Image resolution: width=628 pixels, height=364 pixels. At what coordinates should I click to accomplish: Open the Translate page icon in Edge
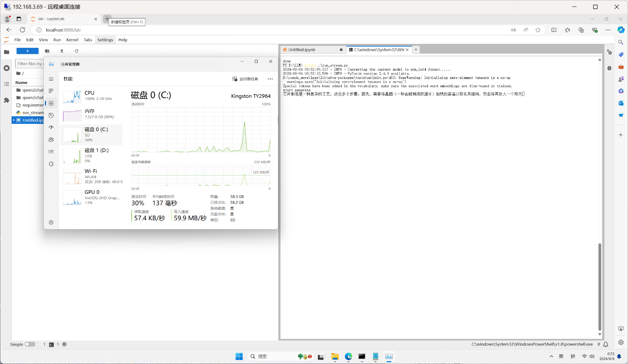pos(513,30)
